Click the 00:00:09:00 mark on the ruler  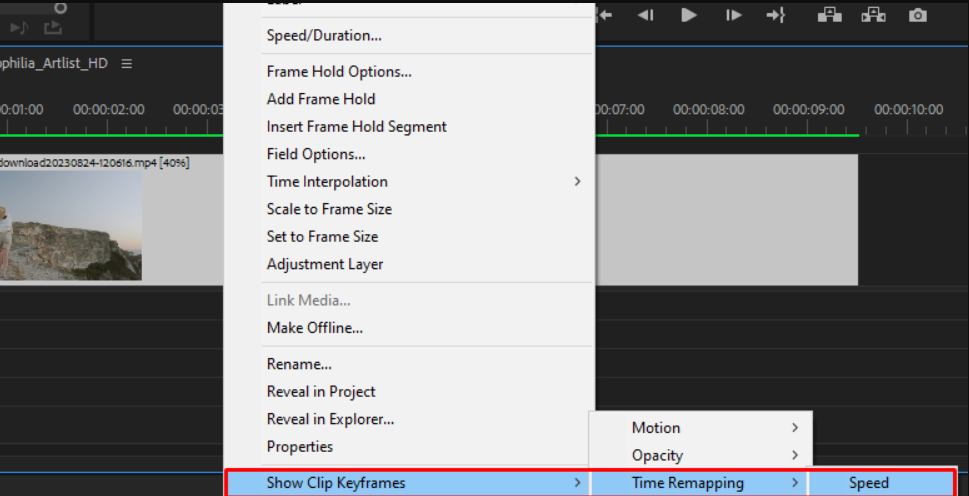tap(808, 110)
